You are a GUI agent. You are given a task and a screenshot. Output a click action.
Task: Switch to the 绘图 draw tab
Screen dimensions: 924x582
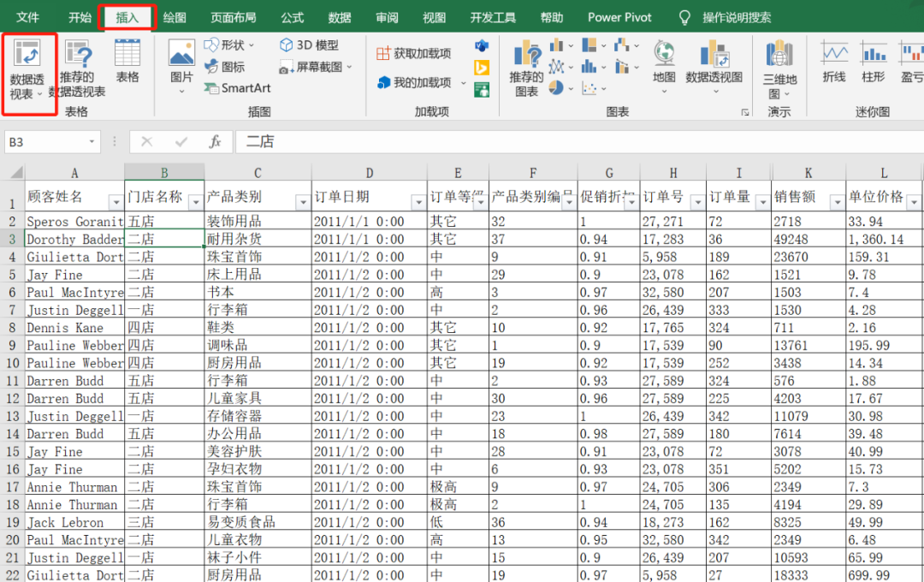click(175, 18)
